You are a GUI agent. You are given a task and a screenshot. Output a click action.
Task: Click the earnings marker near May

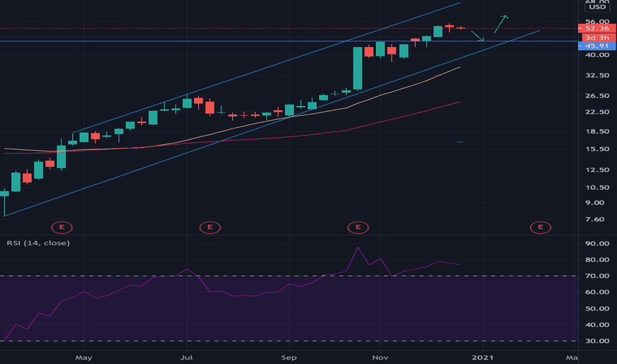[62, 228]
